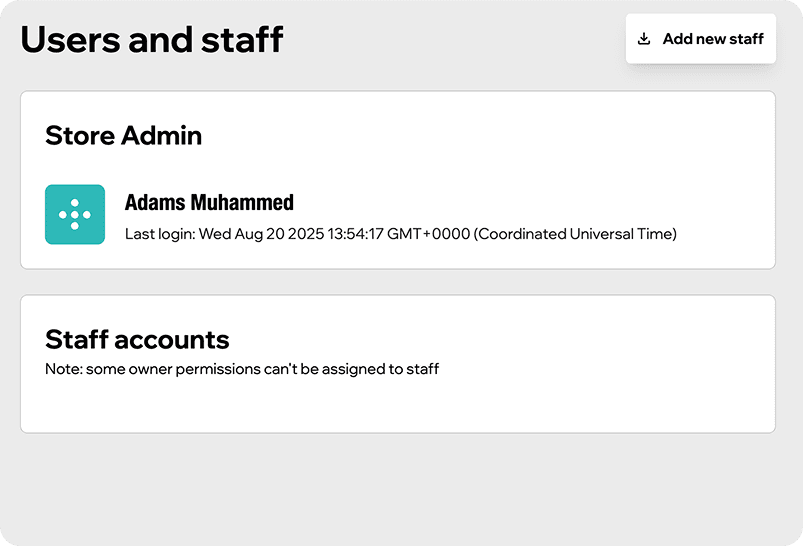The image size is (803, 546).
Task: Click the Last login timestamp line
Action: pos(401,234)
